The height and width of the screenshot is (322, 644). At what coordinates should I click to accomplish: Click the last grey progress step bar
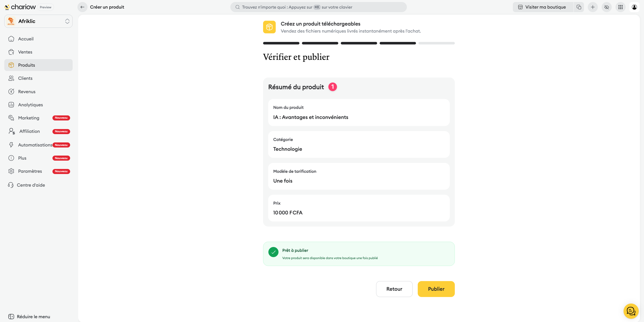[x=436, y=43]
